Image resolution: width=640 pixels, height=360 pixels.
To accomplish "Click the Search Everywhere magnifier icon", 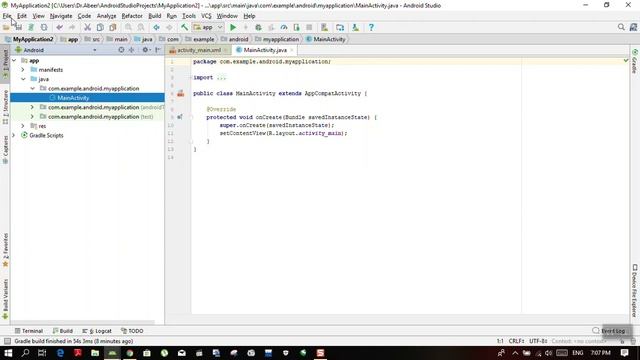I will 621,27.
